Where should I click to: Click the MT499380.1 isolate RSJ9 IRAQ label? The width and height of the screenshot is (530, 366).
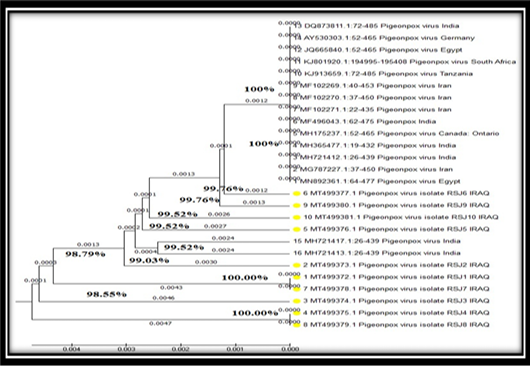click(x=396, y=205)
